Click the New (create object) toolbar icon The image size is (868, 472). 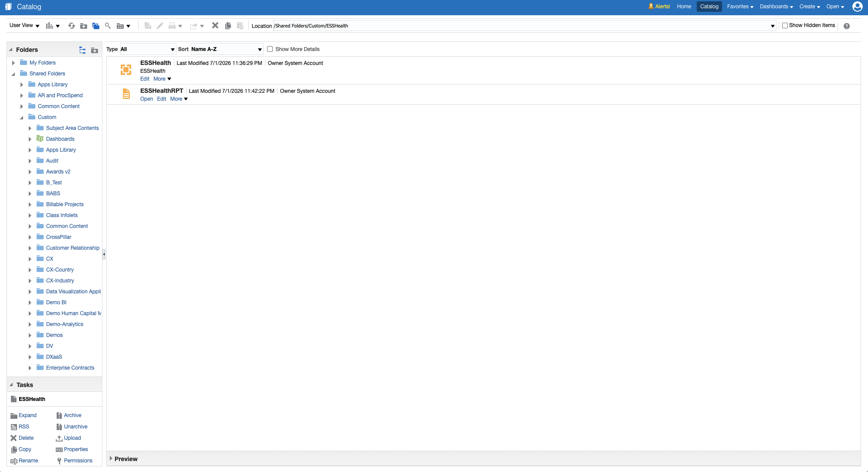coord(52,26)
